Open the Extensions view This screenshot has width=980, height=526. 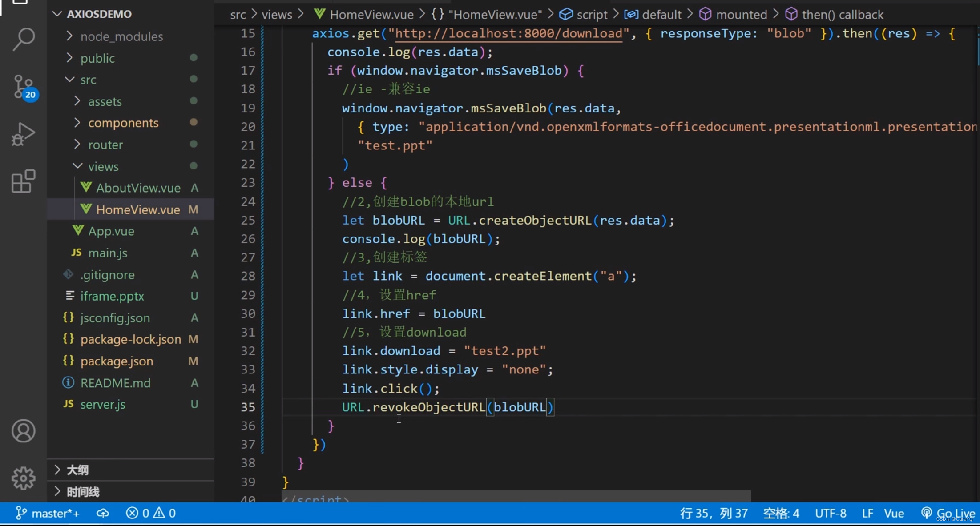coord(23,181)
